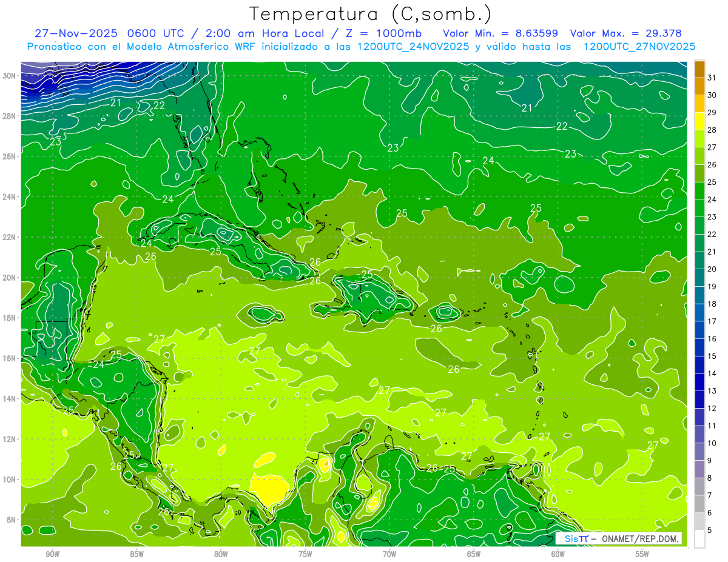This screenshot has height=562, width=728.
Task: Click the '29' label on the color scale
Action: (713, 112)
